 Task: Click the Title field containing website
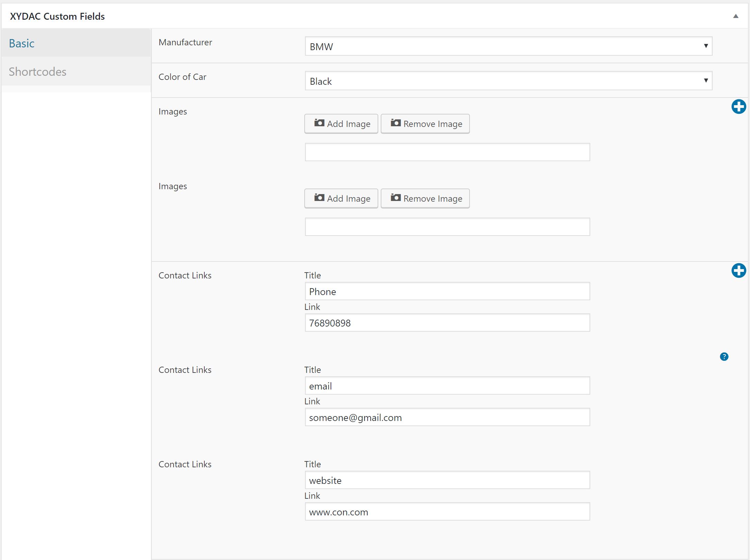tap(447, 480)
